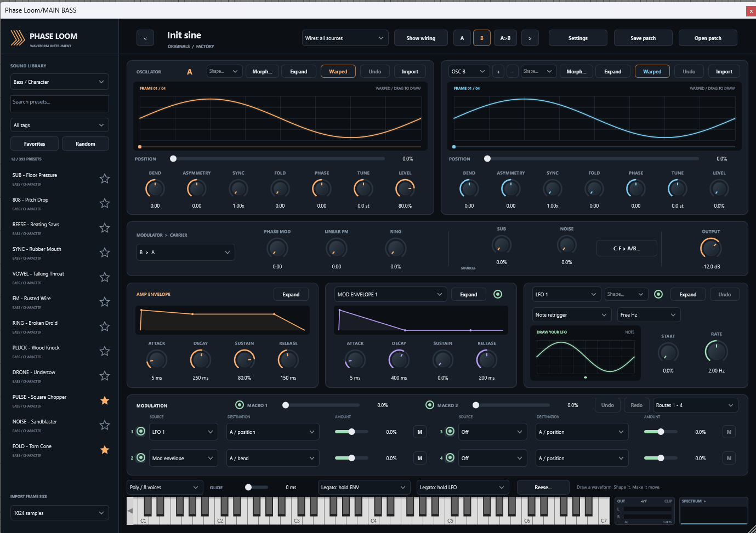Image resolution: width=756 pixels, height=533 pixels.
Task: Click the M button on route 1
Action: pos(420,432)
